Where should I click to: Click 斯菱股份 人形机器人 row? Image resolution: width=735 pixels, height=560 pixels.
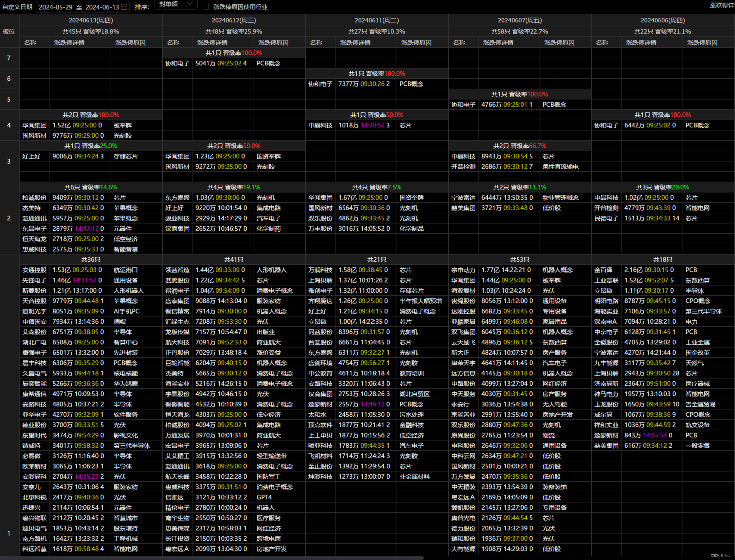click(x=91, y=291)
